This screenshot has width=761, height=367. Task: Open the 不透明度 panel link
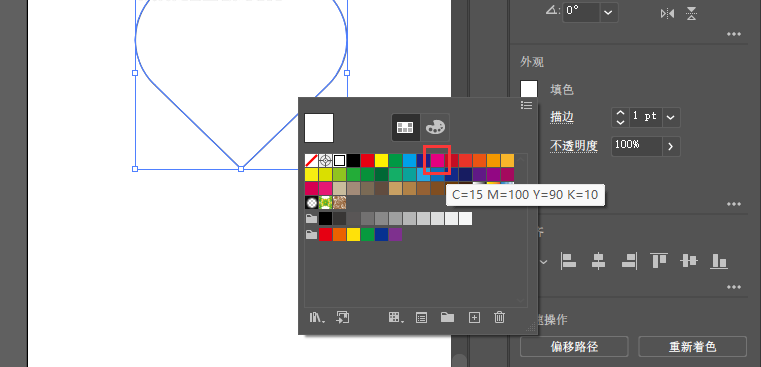coord(574,145)
